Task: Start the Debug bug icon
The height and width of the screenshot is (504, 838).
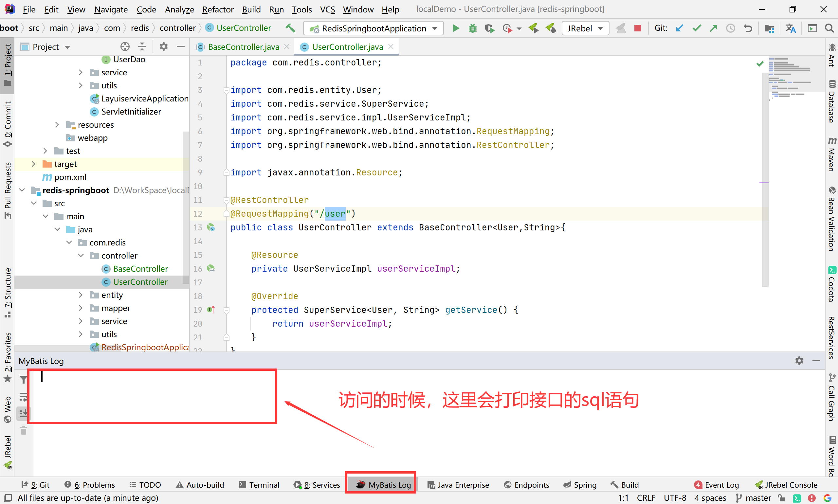Action: tap(472, 28)
